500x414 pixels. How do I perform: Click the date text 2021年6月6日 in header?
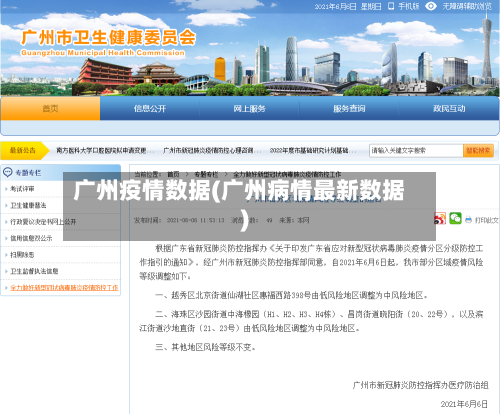tap(335, 6)
